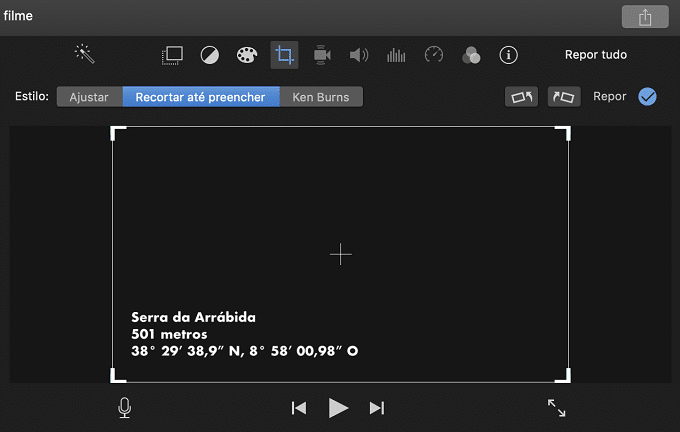
Task: Open the speed gauge icon
Action: coord(434,55)
